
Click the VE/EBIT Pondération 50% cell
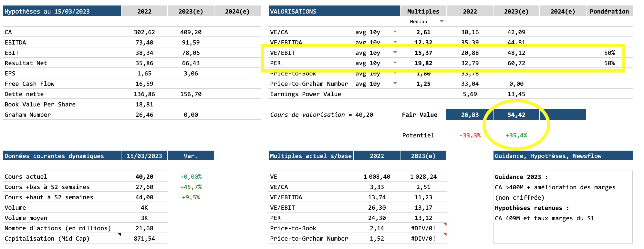point(609,53)
